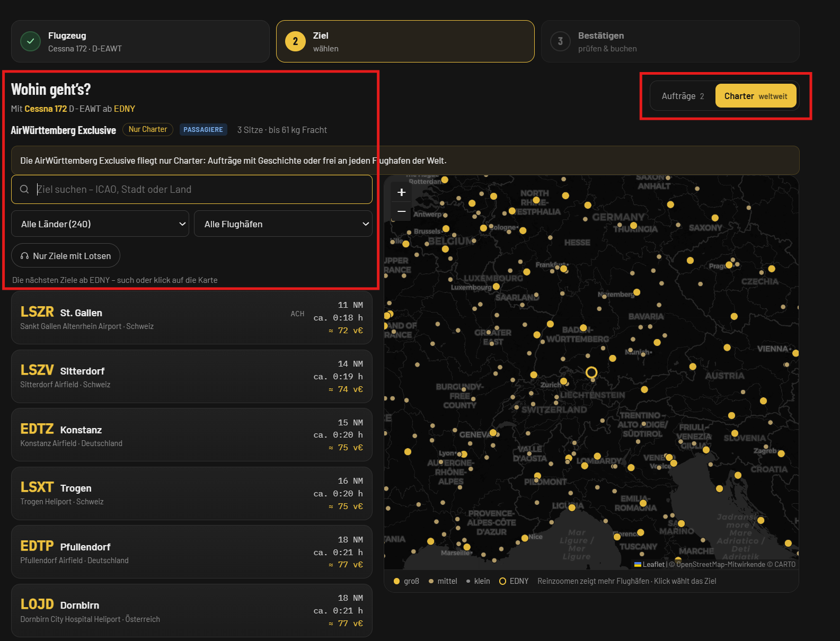Image resolution: width=840 pixels, height=641 pixels.
Task: Select destination LSZR St. Gallen
Action: coord(192,318)
